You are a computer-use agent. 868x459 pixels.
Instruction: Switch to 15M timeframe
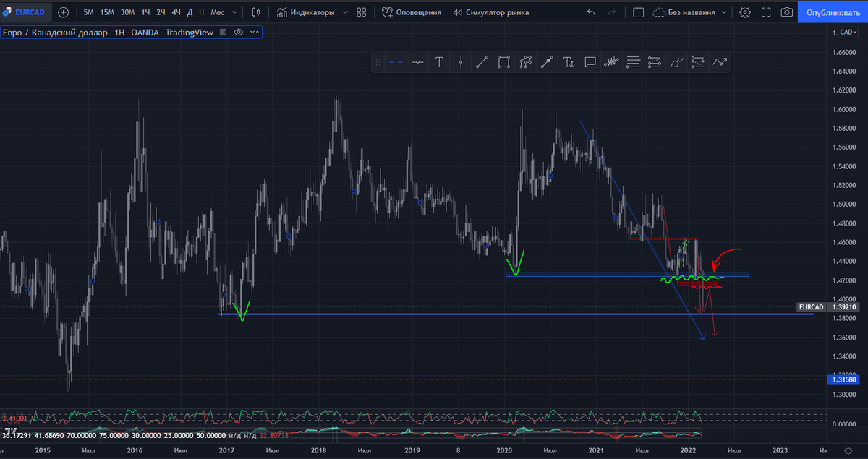click(107, 12)
